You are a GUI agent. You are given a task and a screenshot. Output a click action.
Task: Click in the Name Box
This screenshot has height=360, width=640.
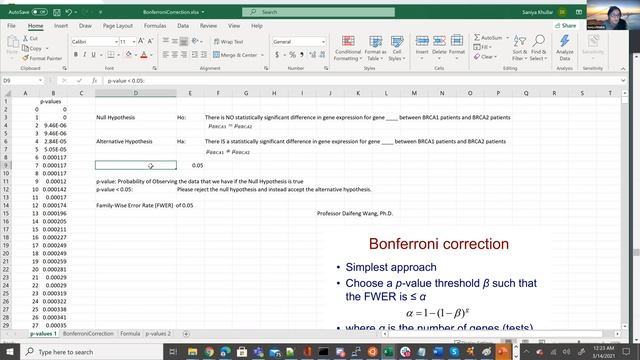(20, 81)
